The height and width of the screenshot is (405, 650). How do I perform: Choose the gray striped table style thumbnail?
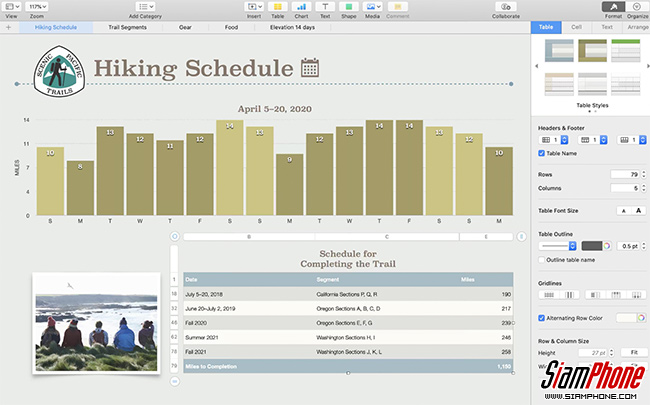pos(592,84)
